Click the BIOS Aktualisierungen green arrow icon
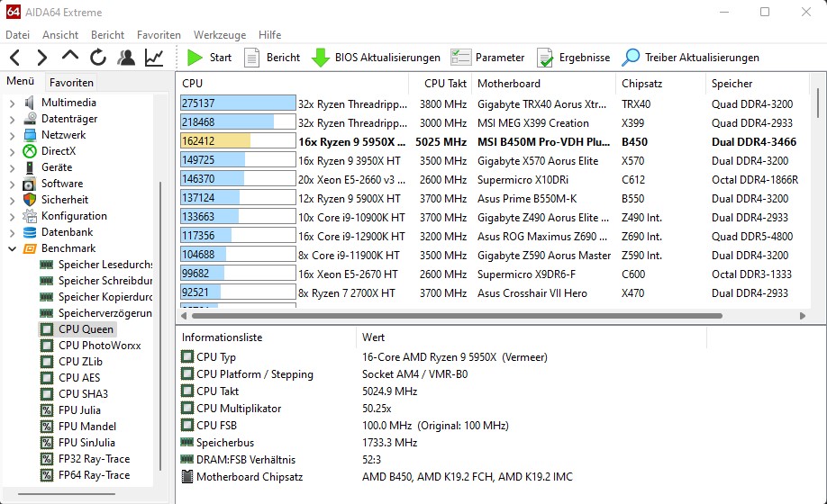Screen dimensions: 827x504 [x=320, y=58]
